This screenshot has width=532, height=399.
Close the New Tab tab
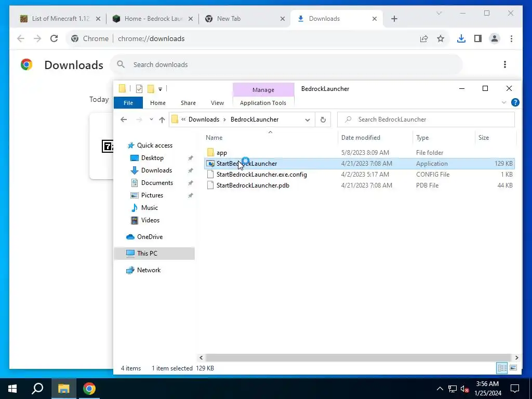[x=282, y=19]
